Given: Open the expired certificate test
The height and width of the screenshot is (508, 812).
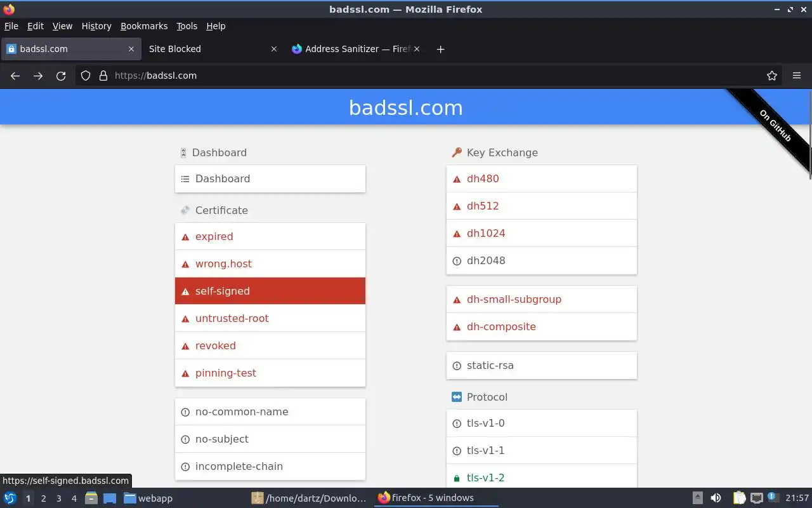Looking at the screenshot, I should tap(270, 237).
